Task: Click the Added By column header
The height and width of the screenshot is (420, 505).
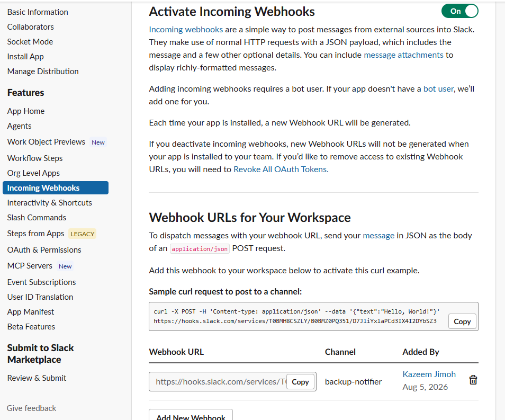Action: 421,352
